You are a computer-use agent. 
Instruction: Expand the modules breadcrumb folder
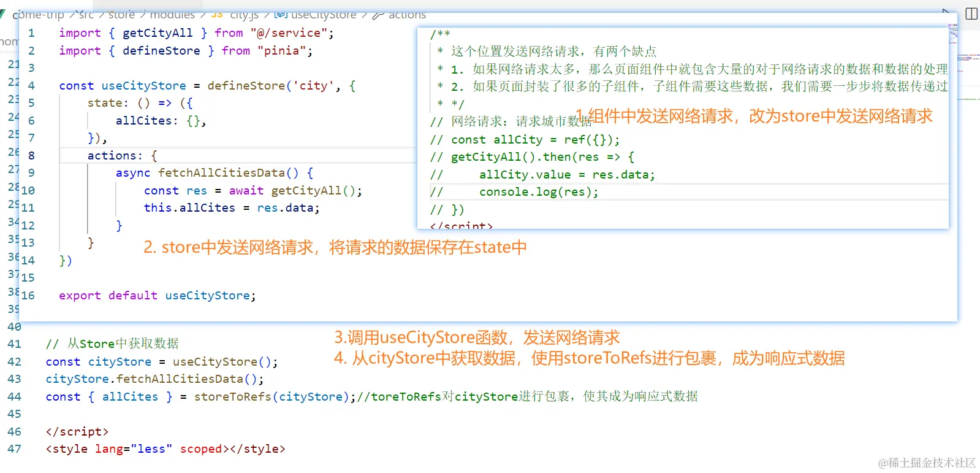point(172,13)
